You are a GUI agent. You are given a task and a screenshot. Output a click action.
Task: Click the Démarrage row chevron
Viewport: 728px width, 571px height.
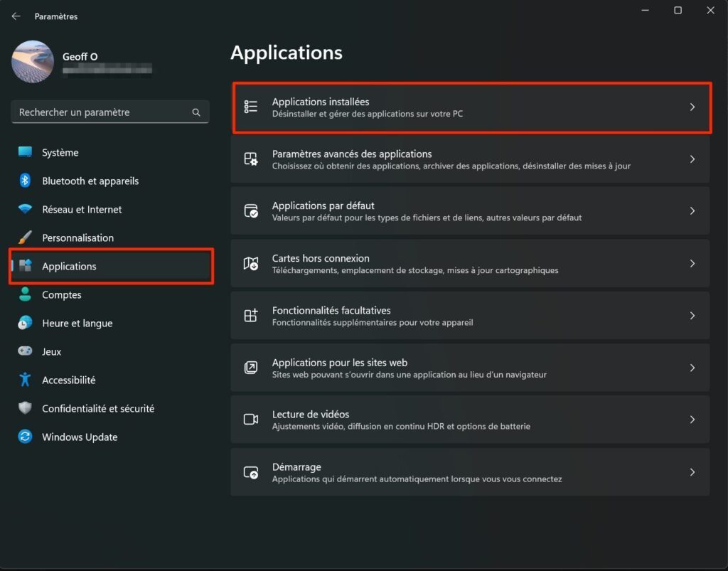tap(692, 472)
